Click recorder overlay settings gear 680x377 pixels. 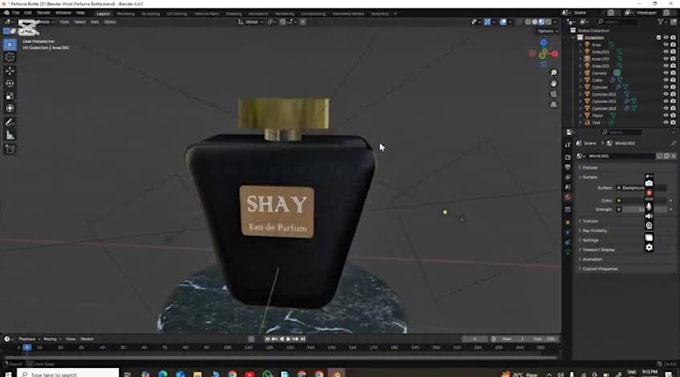(649, 247)
